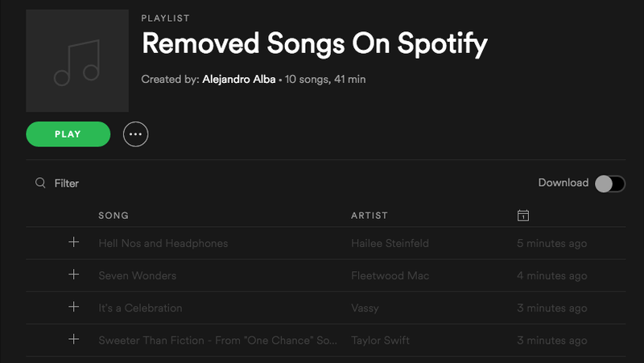Add Sweeter Than Fiction using plus icon

(x=73, y=339)
